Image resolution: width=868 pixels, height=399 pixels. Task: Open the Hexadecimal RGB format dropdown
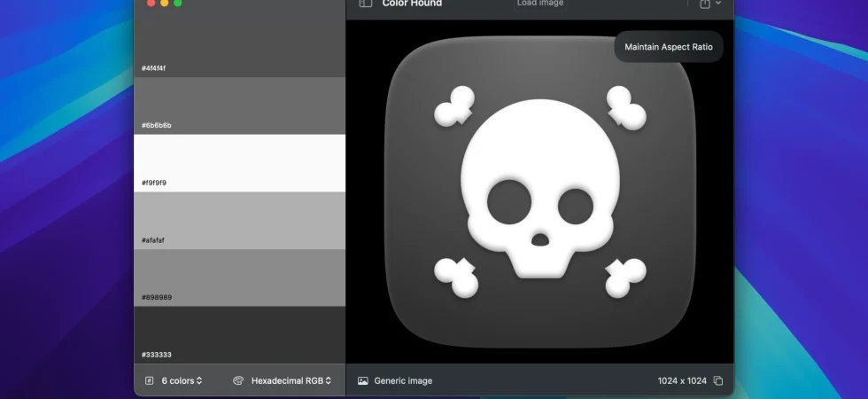pos(291,380)
